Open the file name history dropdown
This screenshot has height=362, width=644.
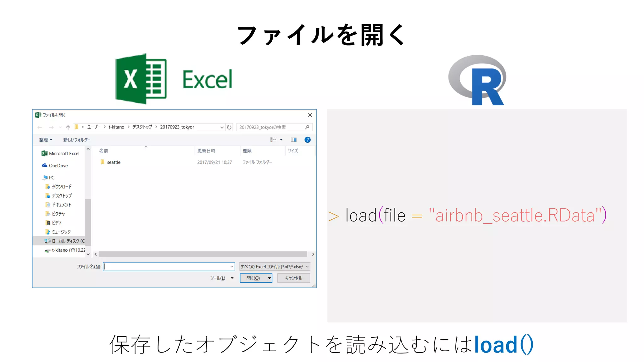(232, 267)
